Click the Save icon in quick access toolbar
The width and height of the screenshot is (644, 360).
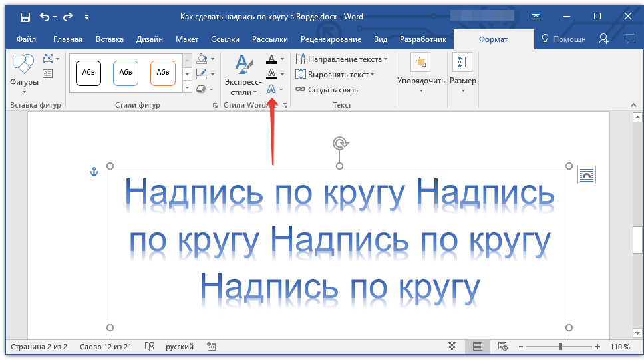coord(25,17)
